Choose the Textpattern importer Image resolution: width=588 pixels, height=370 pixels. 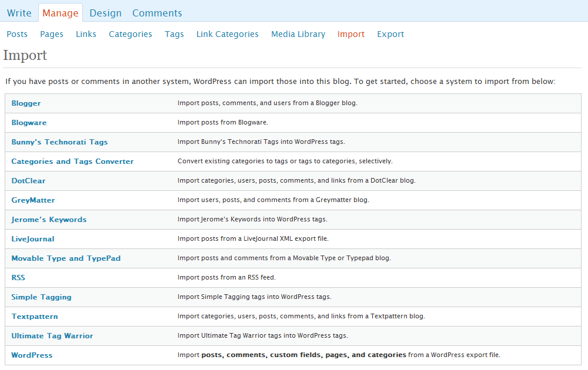pos(35,317)
